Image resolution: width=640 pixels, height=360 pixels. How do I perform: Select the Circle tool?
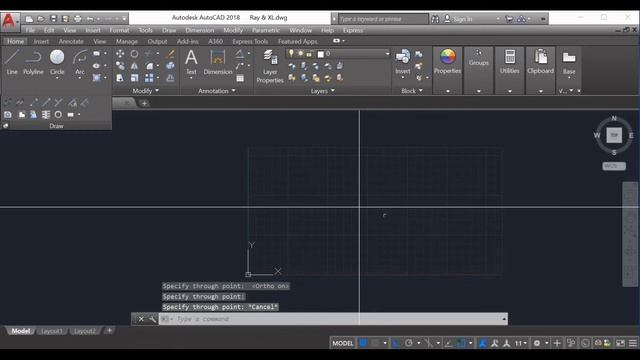click(57, 62)
